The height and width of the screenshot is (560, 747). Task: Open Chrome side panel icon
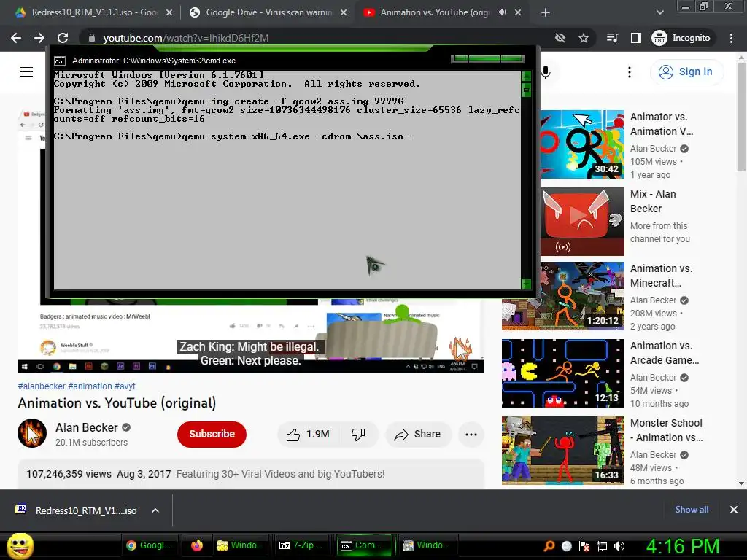pos(636,38)
